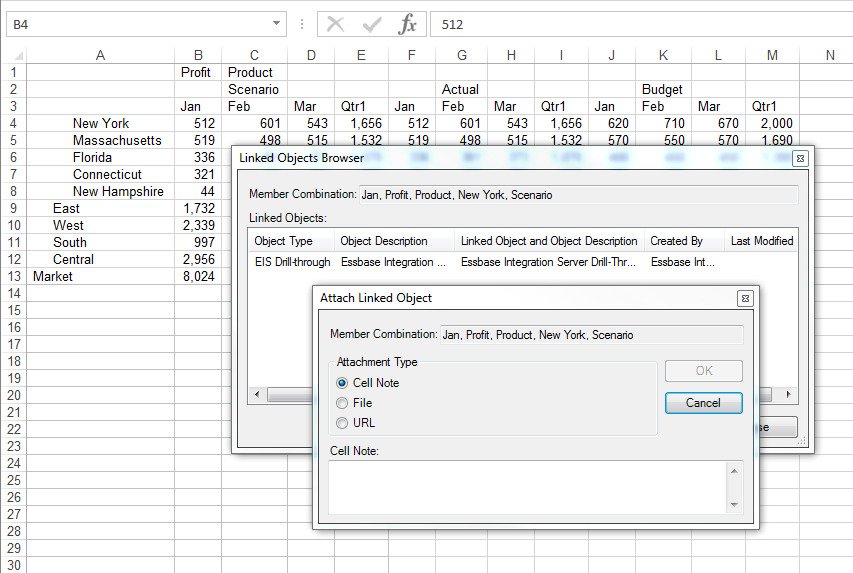This screenshot has height=573, width=853.
Task: Click the formula bar enter checkmark icon
Action: [x=372, y=24]
